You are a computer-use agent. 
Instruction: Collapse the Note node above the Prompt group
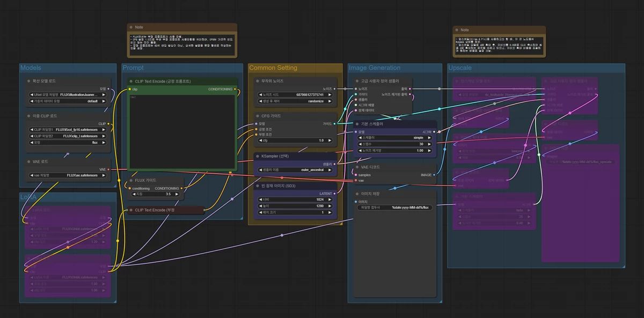131,27
